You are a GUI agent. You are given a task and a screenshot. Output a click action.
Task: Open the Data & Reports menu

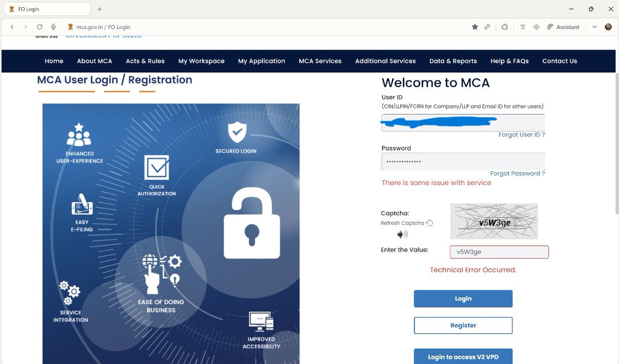453,61
